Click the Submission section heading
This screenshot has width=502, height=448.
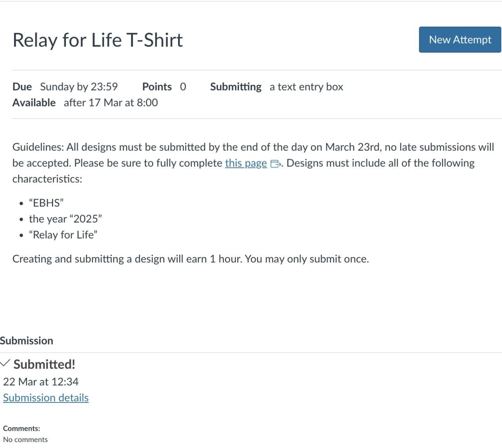[27, 341]
